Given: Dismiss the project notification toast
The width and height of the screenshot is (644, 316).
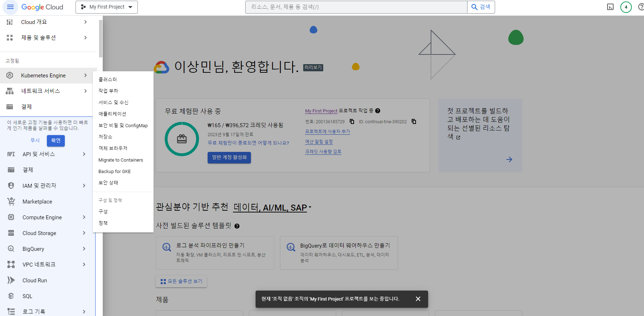Looking at the screenshot, I should [418, 299].
